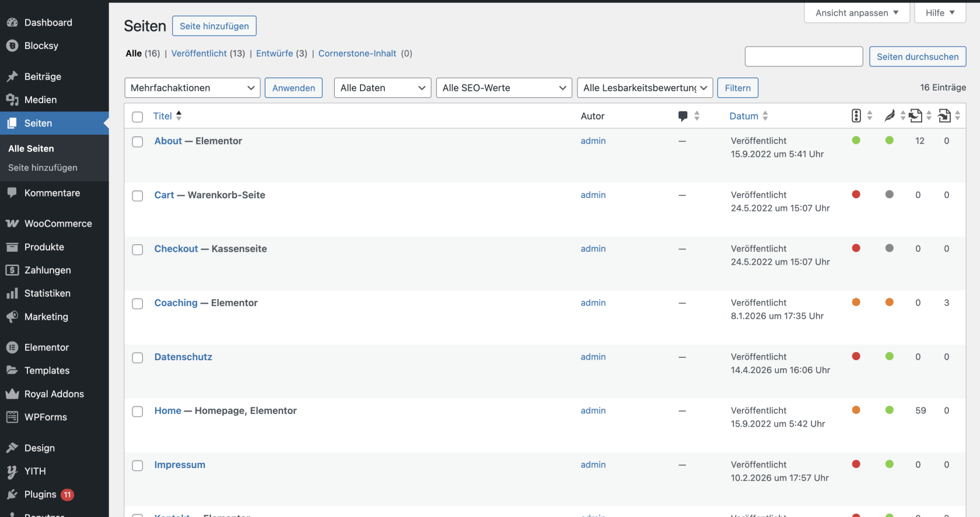Click the Elementor icon in sidebar
Viewport: 980px width, 517px height.
(12, 347)
